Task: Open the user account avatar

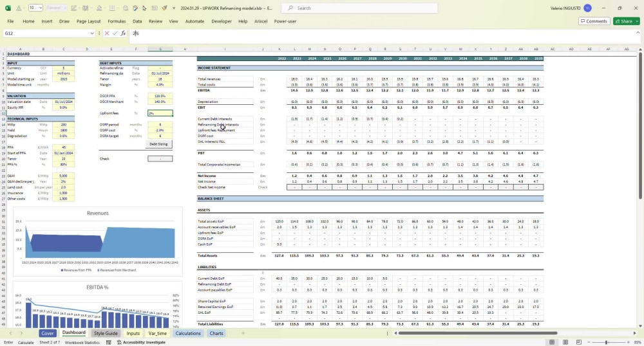Action: pos(587,8)
